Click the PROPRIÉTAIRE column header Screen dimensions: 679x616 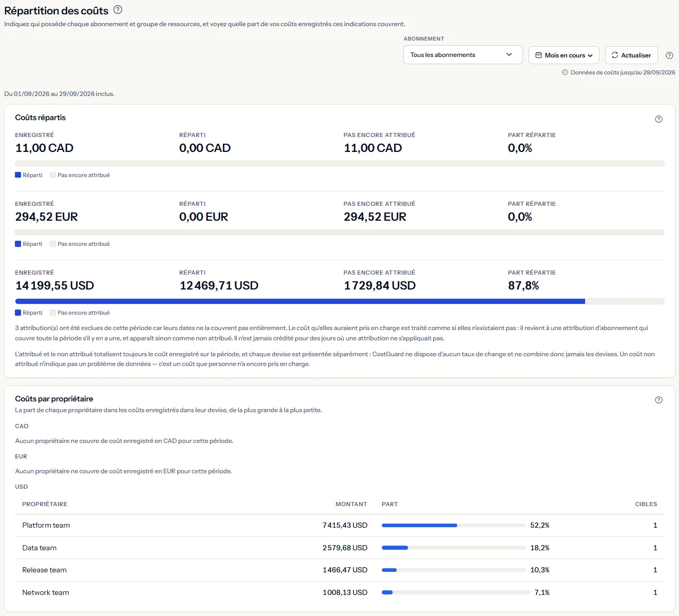[x=45, y=504]
